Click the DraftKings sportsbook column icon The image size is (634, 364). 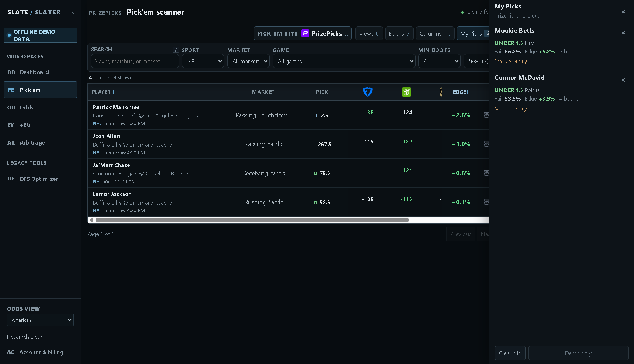pos(406,92)
